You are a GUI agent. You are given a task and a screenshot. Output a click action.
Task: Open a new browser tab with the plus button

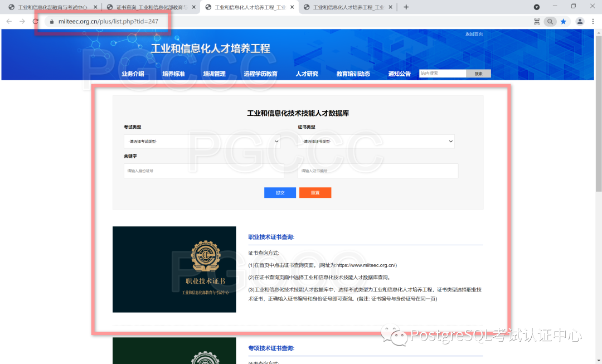point(406,7)
